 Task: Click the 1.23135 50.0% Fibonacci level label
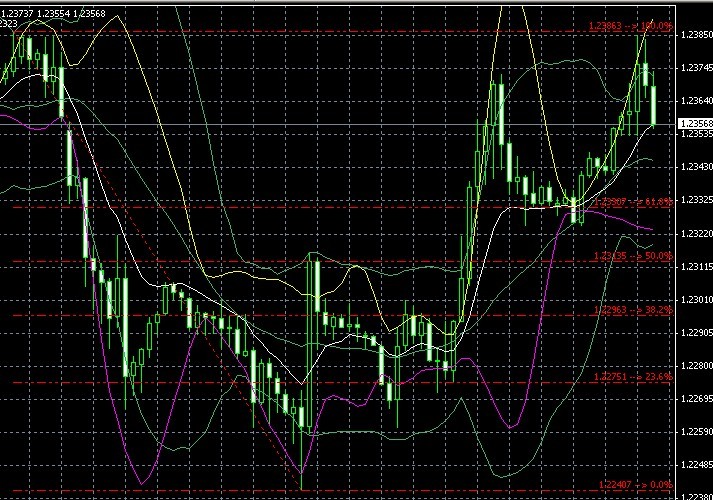633,256
